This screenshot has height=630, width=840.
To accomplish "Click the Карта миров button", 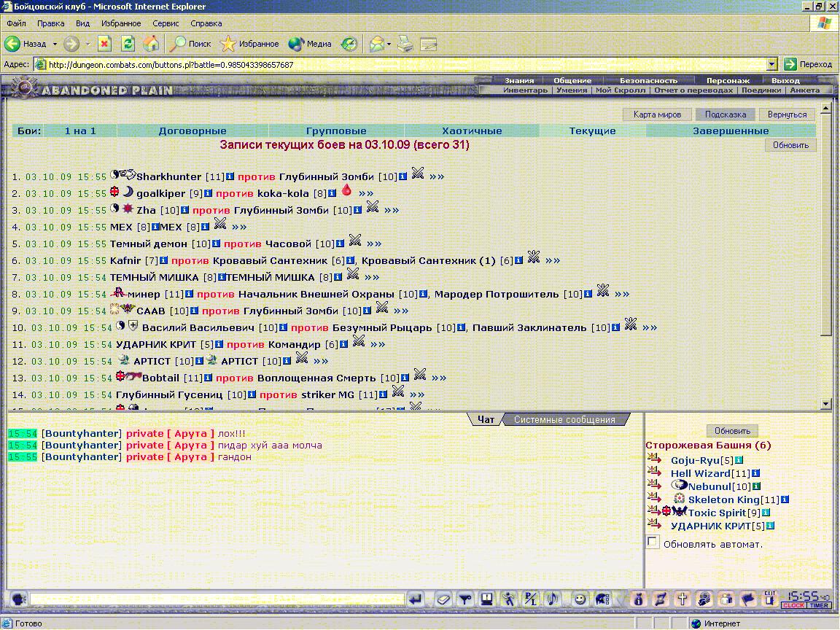I will pyautogui.click(x=657, y=114).
